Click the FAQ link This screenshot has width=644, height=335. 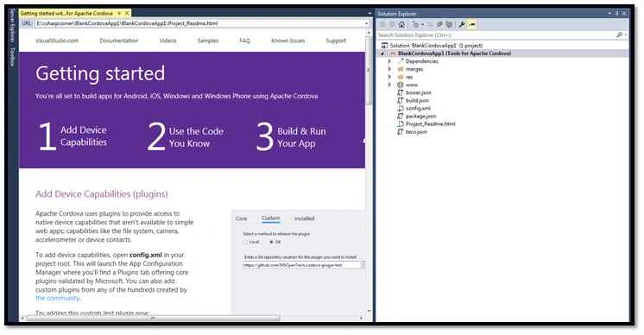point(245,41)
